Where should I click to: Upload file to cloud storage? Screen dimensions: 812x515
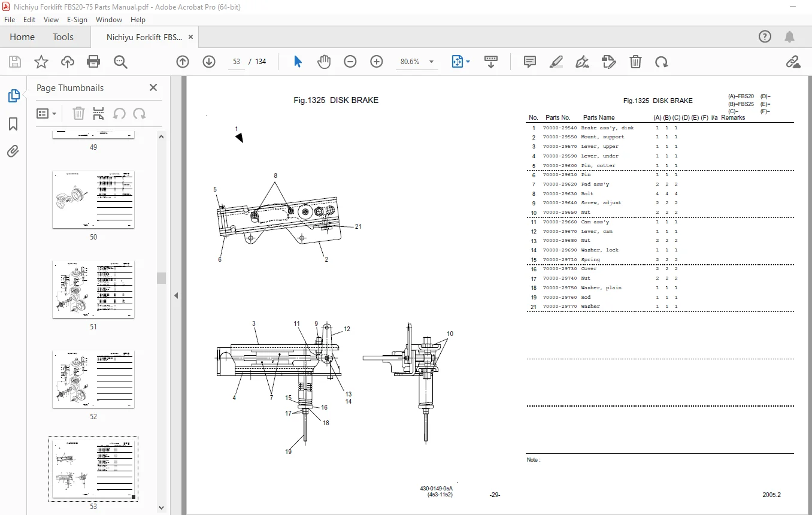coord(68,62)
